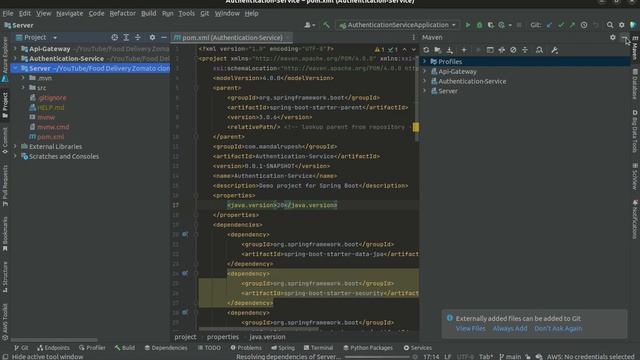
Task: Hide the Project tool window
Action: 164,37
